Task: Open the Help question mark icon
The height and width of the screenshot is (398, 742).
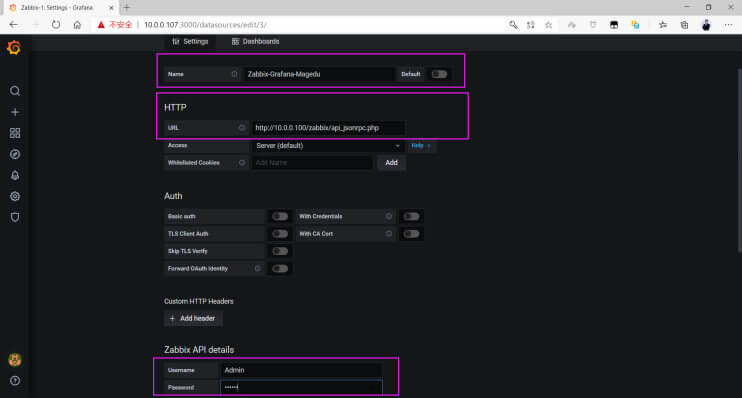Action: tap(15, 380)
